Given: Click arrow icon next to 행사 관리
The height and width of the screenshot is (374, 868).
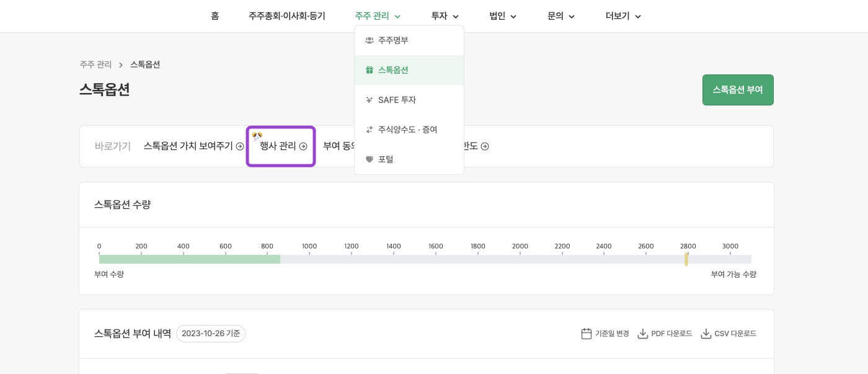Looking at the screenshot, I should [x=303, y=146].
